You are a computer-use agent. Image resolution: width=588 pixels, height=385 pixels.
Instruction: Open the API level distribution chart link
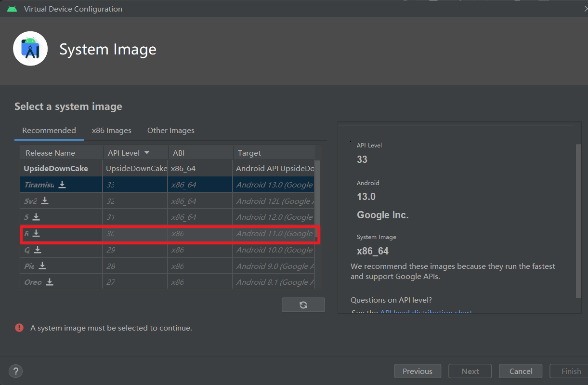(426, 312)
